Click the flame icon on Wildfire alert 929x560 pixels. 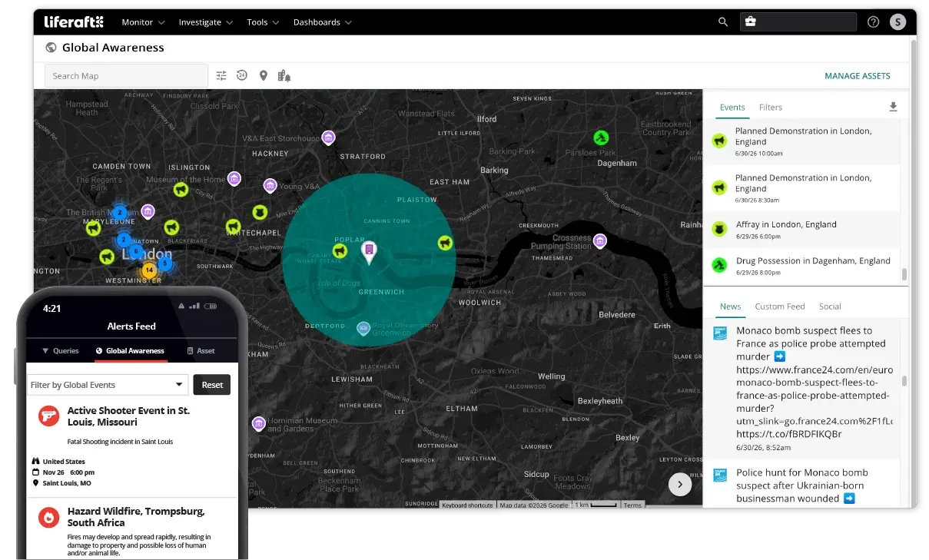click(x=49, y=517)
